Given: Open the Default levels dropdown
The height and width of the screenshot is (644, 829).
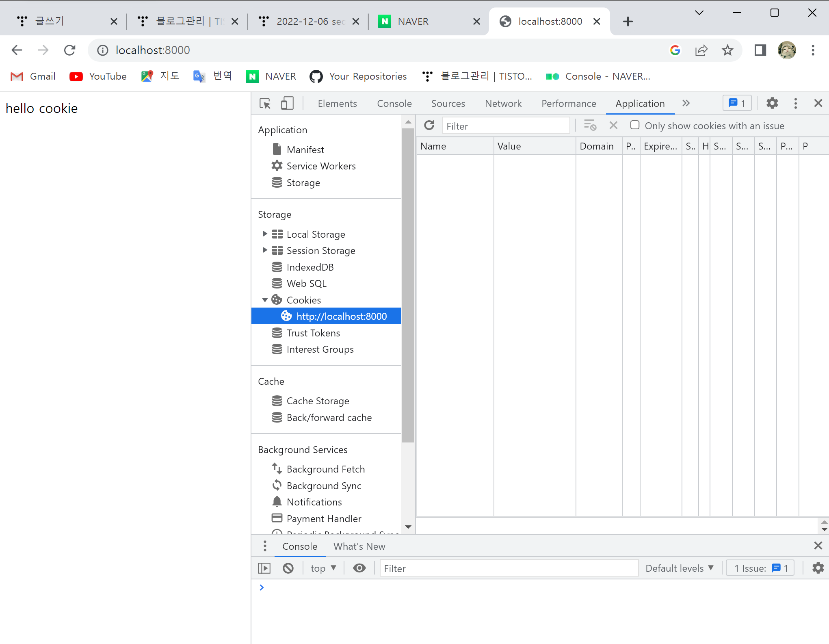Looking at the screenshot, I should pyautogui.click(x=679, y=568).
